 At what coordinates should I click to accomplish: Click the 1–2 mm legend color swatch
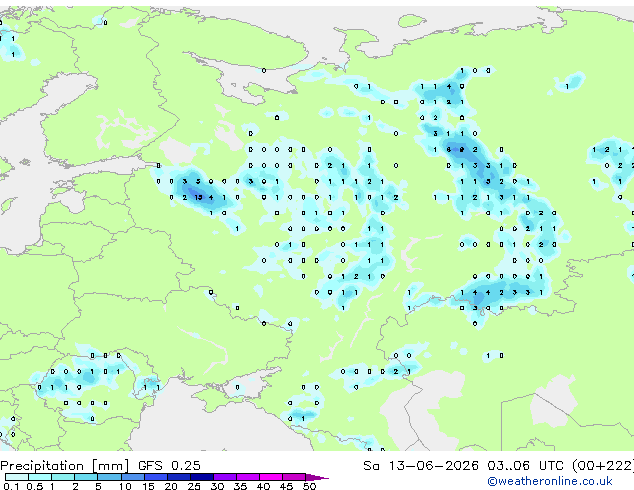[63, 477]
